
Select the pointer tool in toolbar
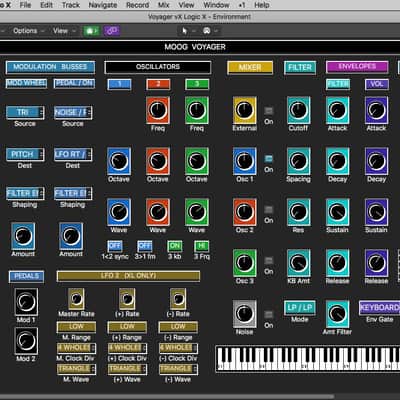(184, 31)
